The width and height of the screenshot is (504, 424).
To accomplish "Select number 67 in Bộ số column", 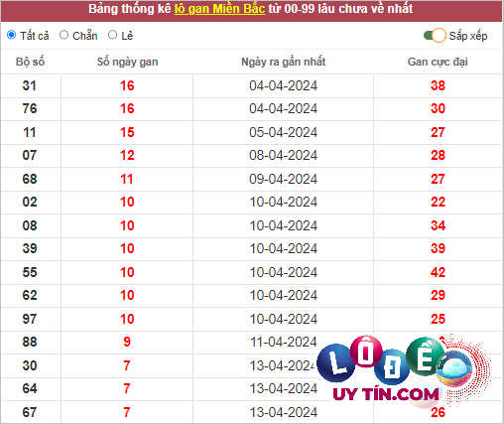I will click(x=30, y=412).
